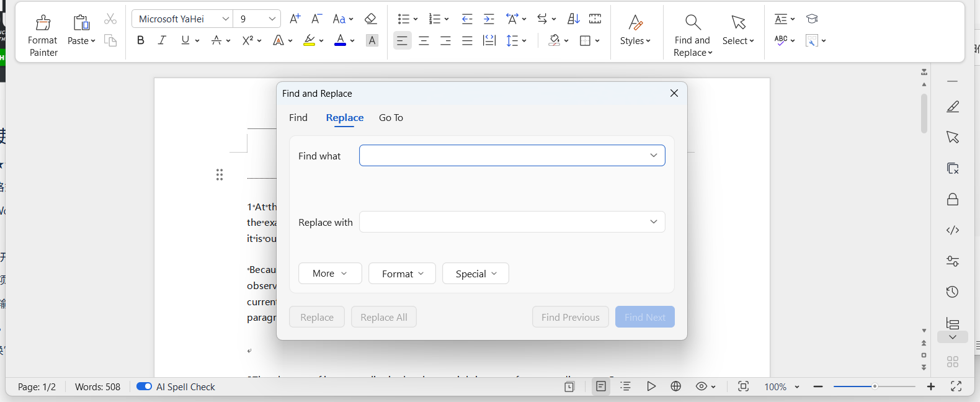
Task: Open the lock icon in sidebar
Action: click(953, 199)
